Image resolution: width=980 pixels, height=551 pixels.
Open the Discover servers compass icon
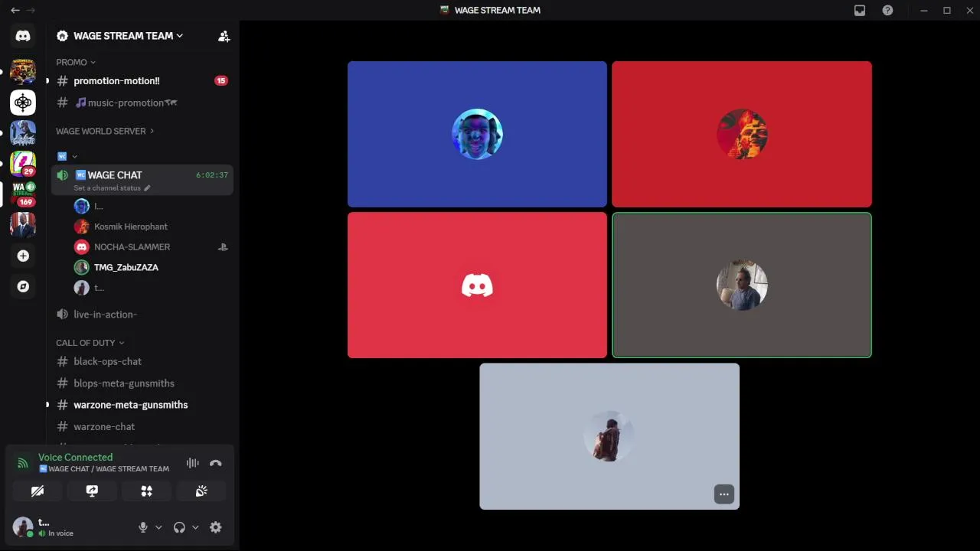[x=23, y=286]
